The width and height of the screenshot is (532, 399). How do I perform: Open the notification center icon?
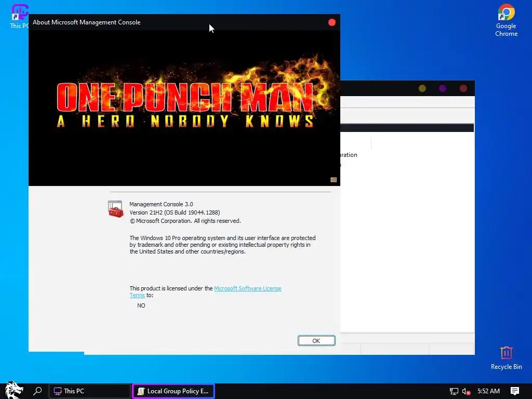[x=515, y=391]
